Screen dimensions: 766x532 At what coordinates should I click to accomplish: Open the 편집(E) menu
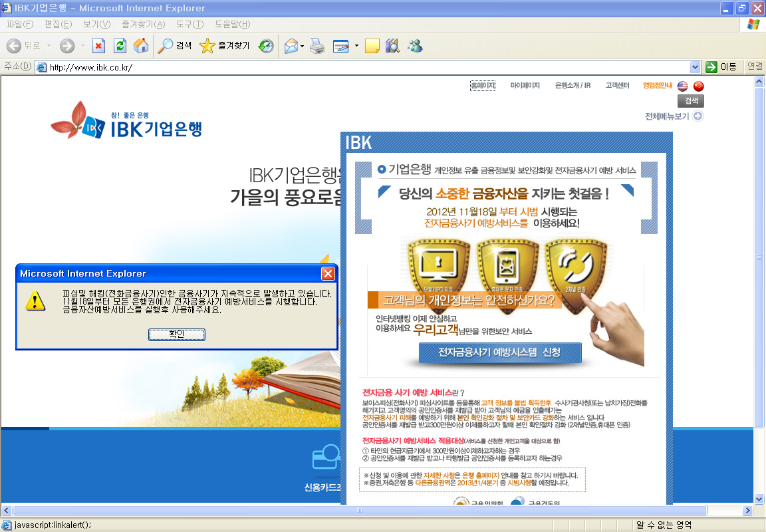(58, 24)
